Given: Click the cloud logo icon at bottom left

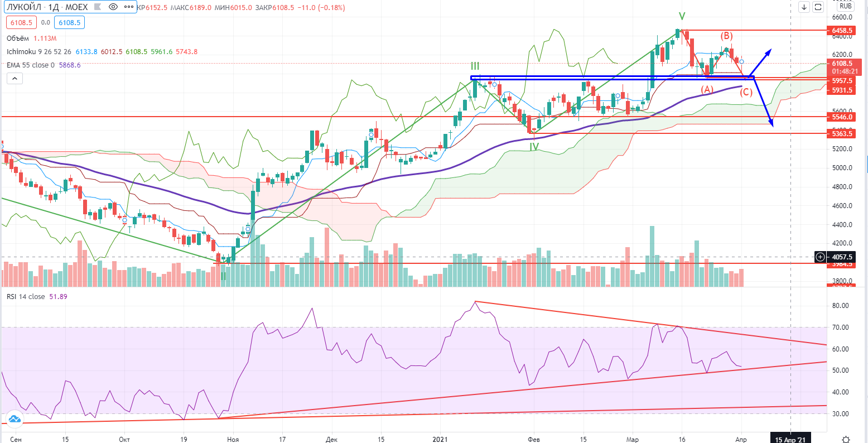Looking at the screenshot, I should (15, 419).
